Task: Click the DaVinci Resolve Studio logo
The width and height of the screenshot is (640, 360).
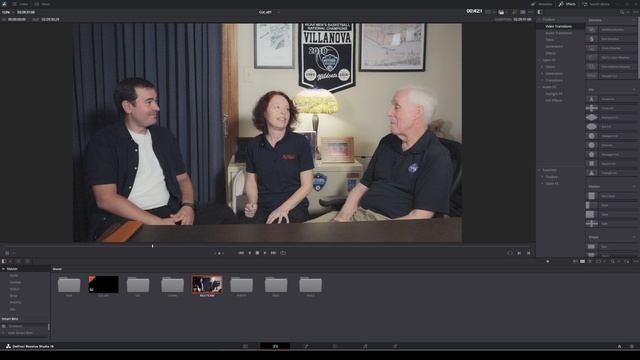Action: coord(8,346)
